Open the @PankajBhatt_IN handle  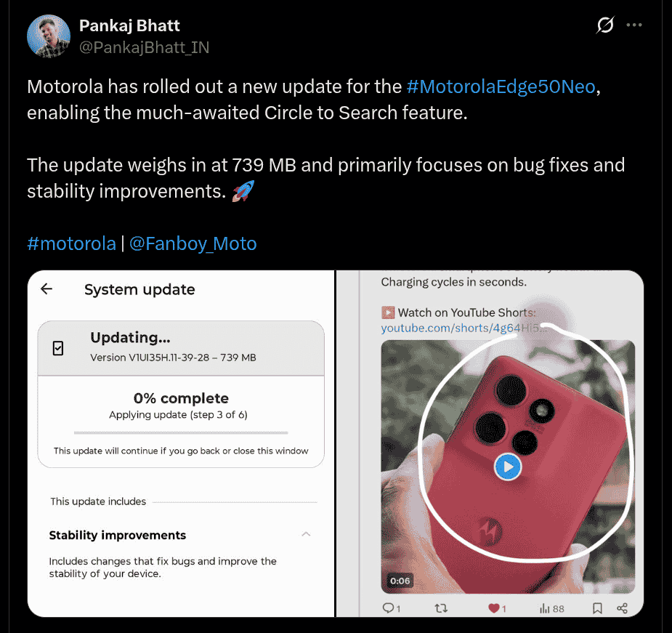pos(144,47)
